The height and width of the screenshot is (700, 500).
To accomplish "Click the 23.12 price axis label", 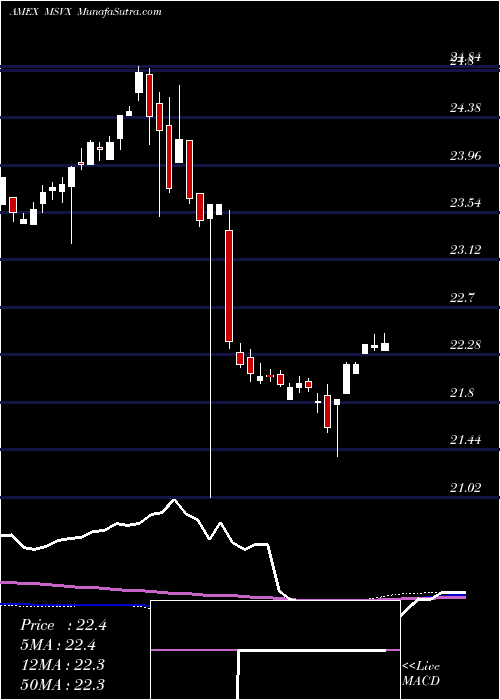I will coord(465,250).
